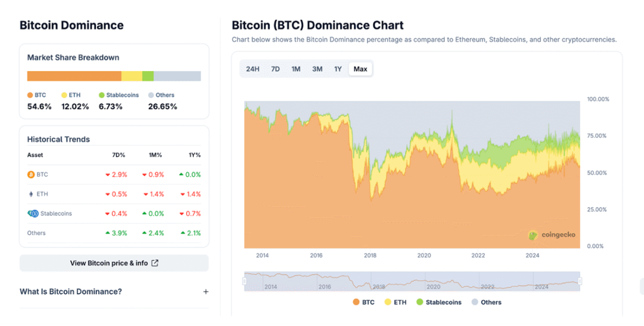The height and width of the screenshot is (326, 644).
Task: Click the orange BTC segment of the share bar
Action: (74, 76)
